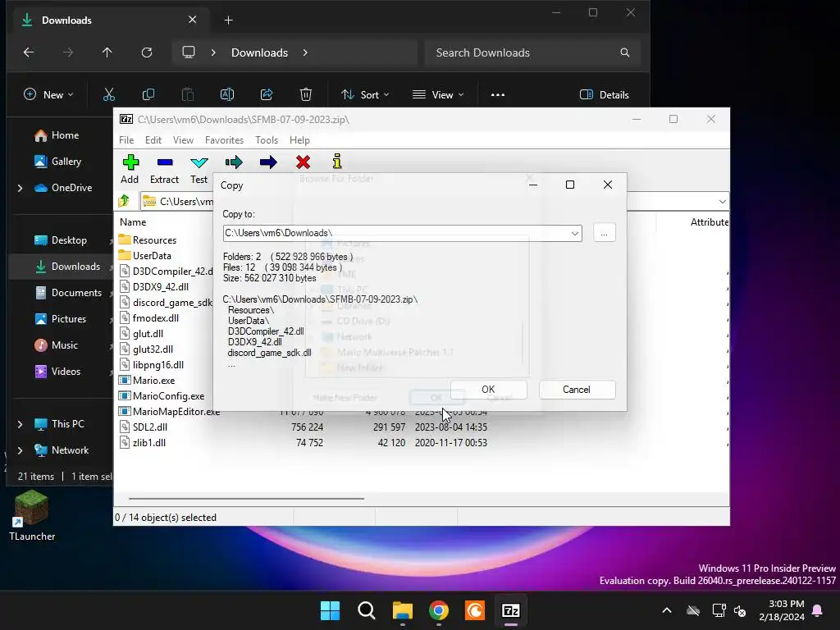Screen dimensions: 840x630
Task: Confirm the Copy dialog with OK
Action: coord(488,390)
